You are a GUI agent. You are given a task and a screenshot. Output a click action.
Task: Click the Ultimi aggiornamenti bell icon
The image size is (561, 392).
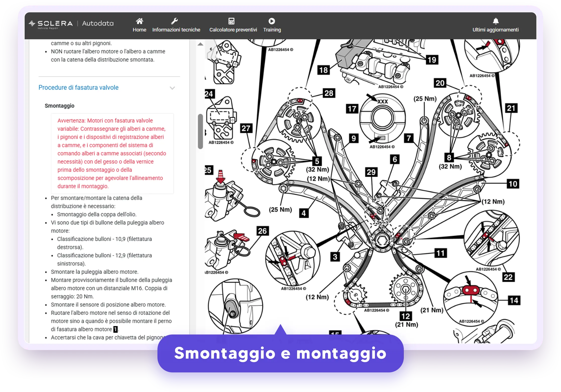(x=495, y=21)
